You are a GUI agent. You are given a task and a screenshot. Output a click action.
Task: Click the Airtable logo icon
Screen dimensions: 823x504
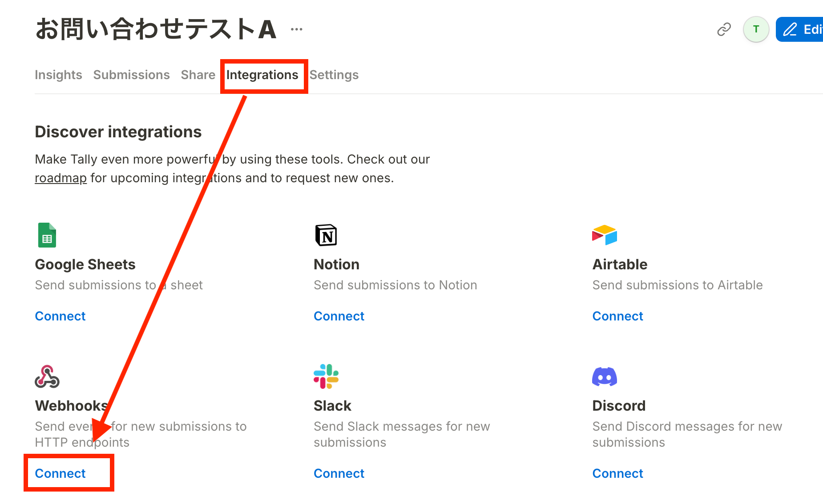click(x=605, y=235)
